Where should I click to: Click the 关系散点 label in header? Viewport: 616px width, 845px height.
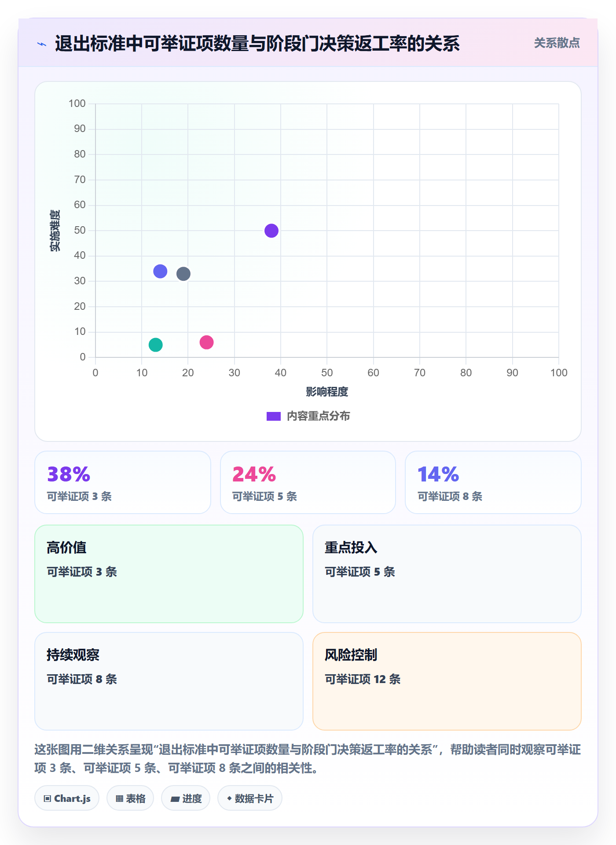tap(557, 43)
